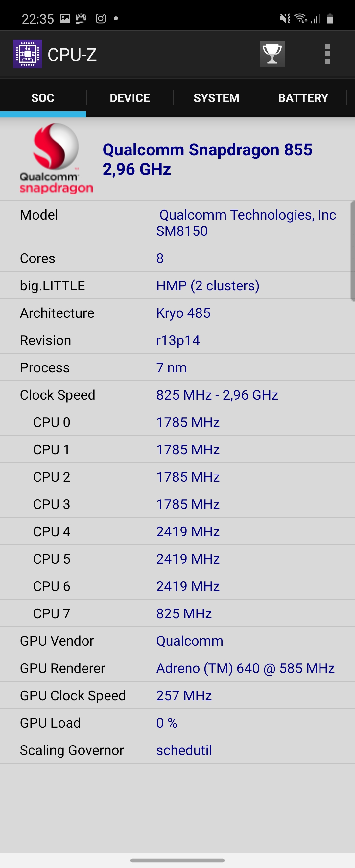Tap the Scaling Governor schedutil row
The height and width of the screenshot is (868, 355).
[177, 750]
